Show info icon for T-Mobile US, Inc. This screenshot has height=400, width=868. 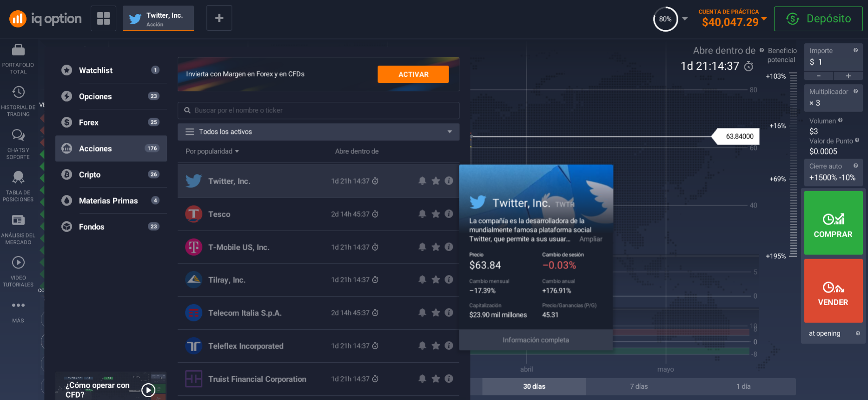pos(449,247)
